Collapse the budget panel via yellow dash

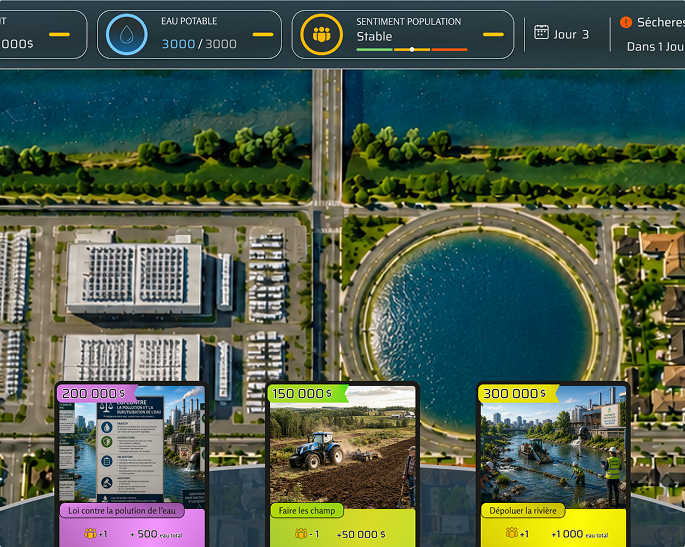coord(59,34)
